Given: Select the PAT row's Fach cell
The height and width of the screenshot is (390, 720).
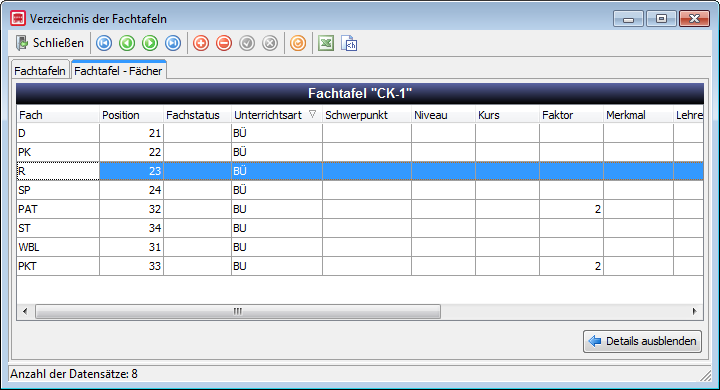Looking at the screenshot, I should click(58, 209).
